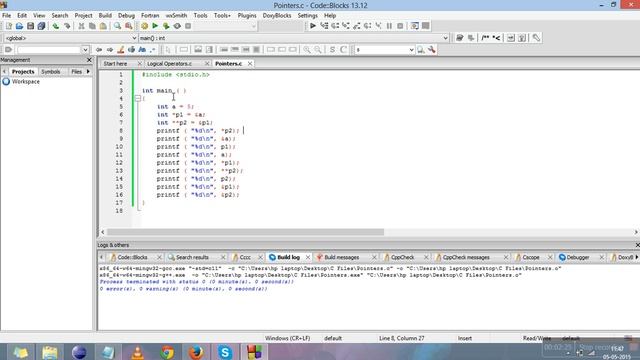
Task: Open the thread search dropdown containing 's'
Action: coord(411,50)
